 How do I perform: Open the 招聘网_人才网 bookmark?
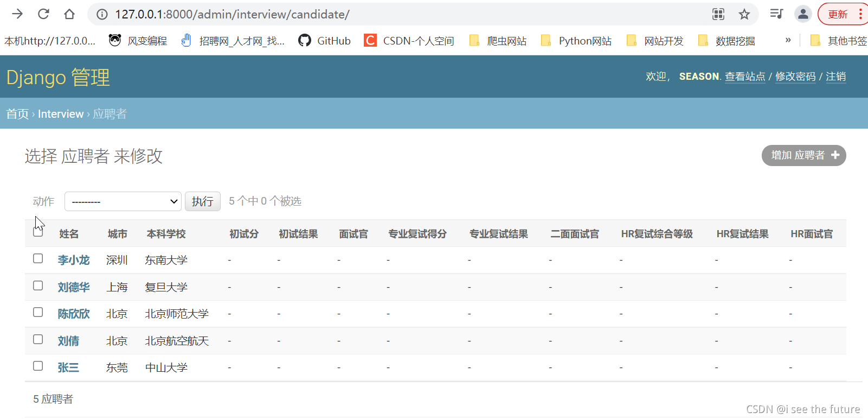pyautogui.click(x=233, y=41)
